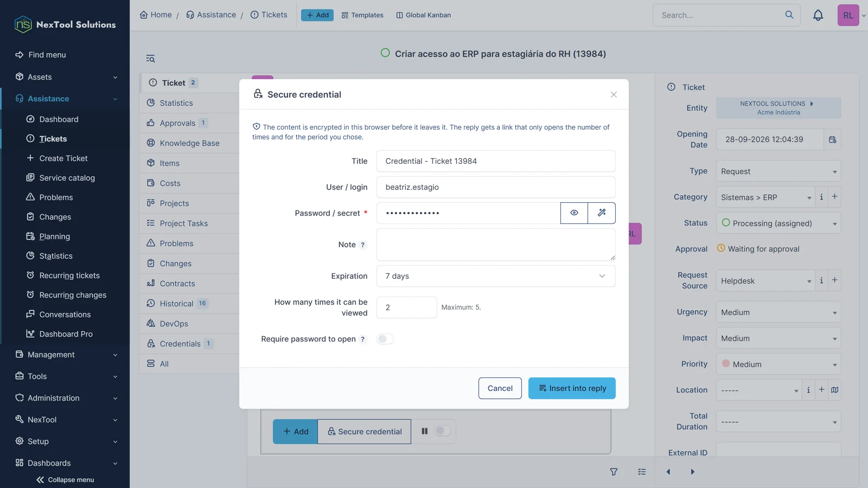Image resolution: width=868 pixels, height=488 pixels.
Task: Go to next ticket with right arrow
Action: [x=693, y=472]
